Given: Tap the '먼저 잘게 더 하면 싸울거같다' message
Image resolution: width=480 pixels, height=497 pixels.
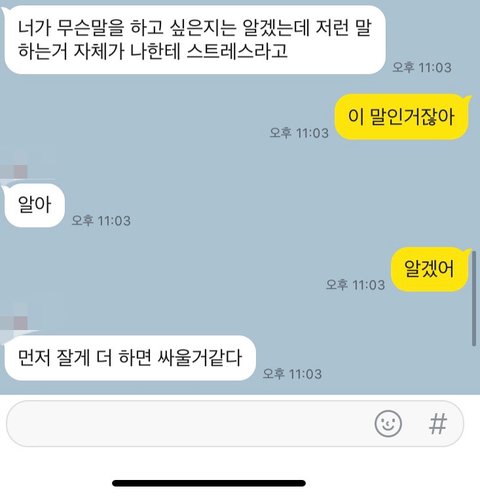Looking at the screenshot, I should click(x=130, y=358).
